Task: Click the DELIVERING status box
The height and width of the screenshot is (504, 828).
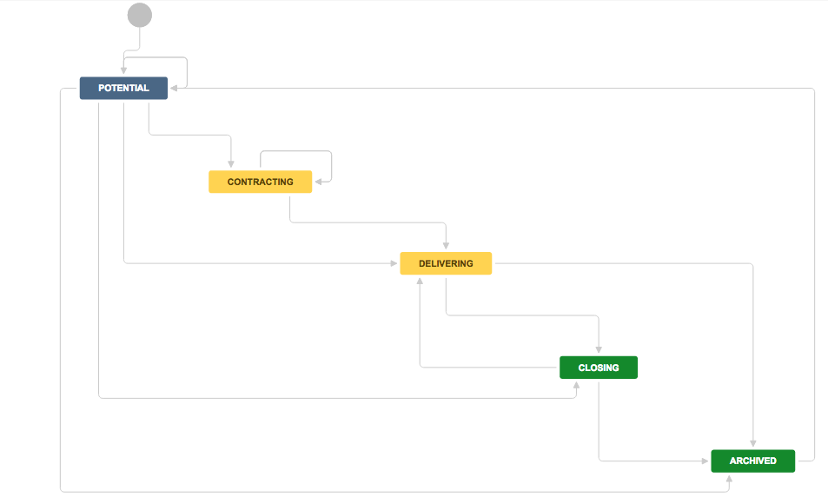Action: pos(446,263)
